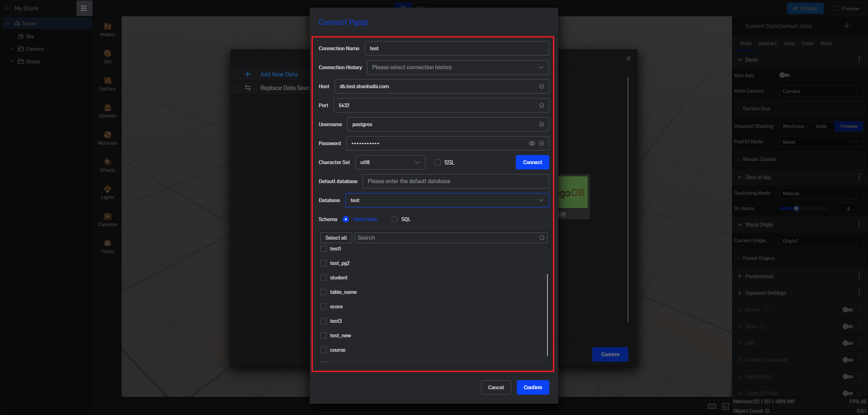The width and height of the screenshot is (868, 415).
Task: Open the Connection History dropdown
Action: [x=458, y=67]
